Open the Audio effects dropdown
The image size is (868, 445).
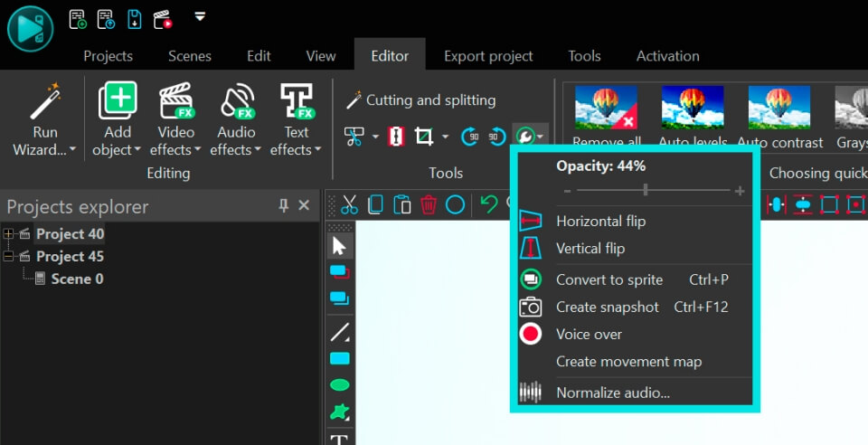pyautogui.click(x=236, y=119)
